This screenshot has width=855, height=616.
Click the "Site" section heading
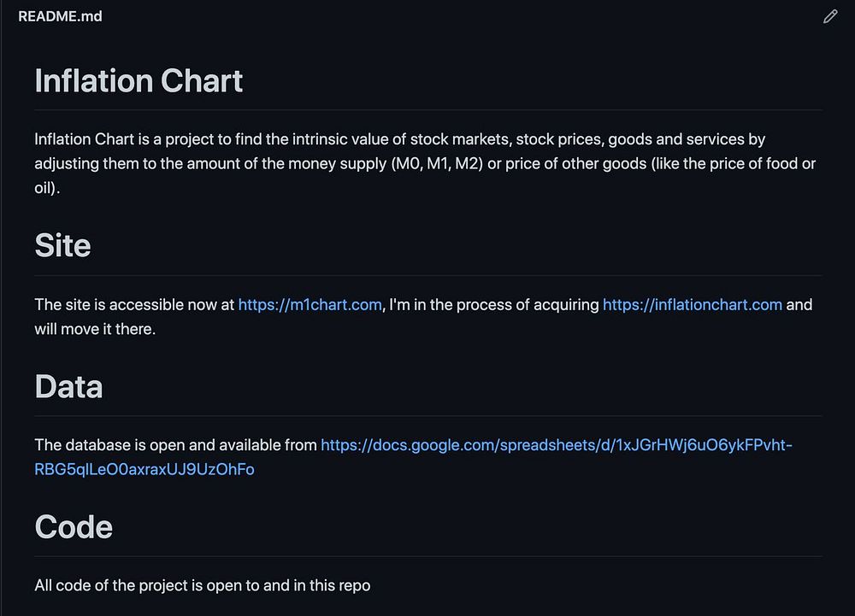(x=62, y=246)
